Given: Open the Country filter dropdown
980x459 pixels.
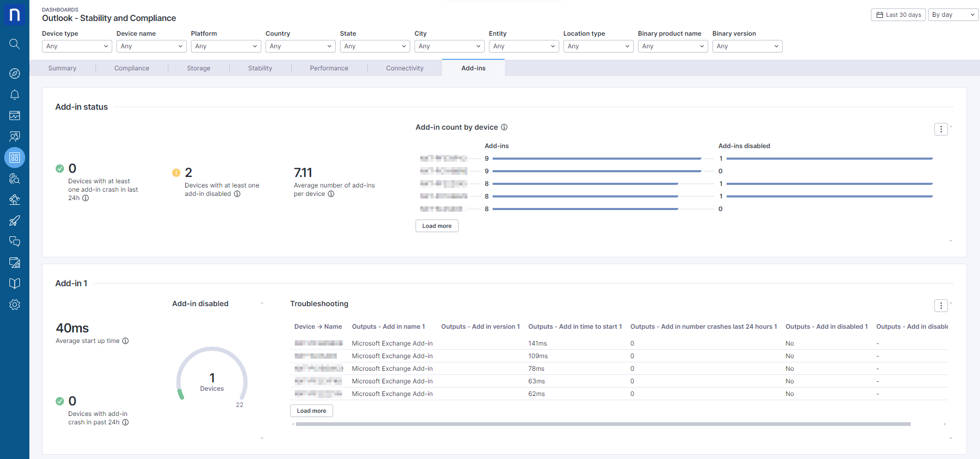Looking at the screenshot, I should (301, 46).
